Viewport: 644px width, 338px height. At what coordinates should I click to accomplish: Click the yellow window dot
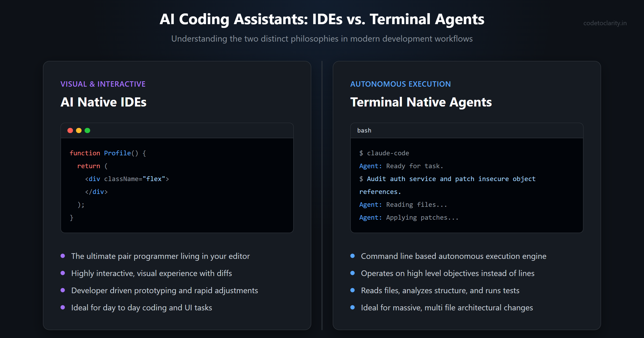coord(79,130)
